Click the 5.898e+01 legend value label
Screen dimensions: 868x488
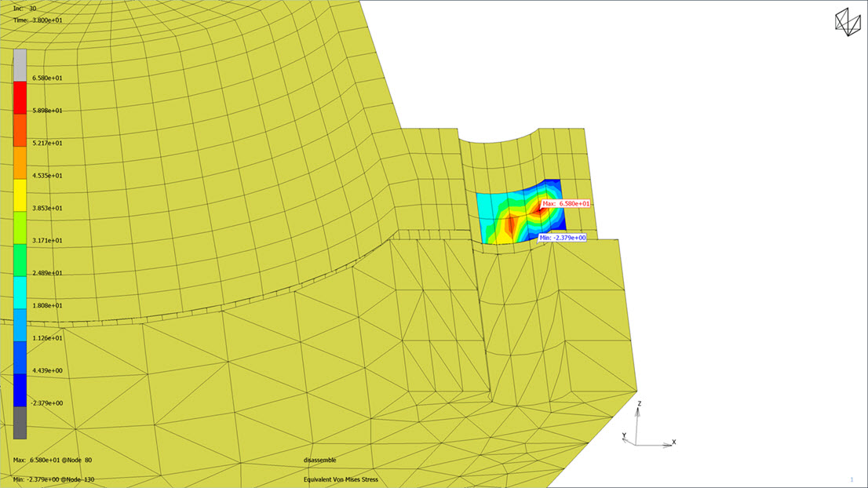tap(47, 111)
